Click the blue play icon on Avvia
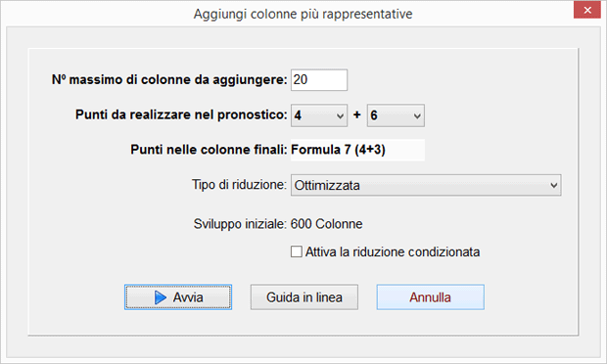This screenshot has width=607, height=364. click(161, 297)
